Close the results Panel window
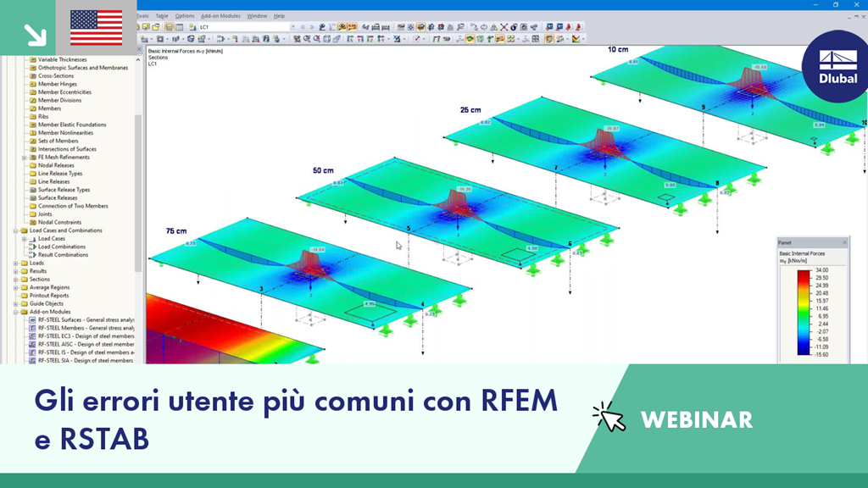Image resolution: width=868 pixels, height=488 pixels. (845, 242)
